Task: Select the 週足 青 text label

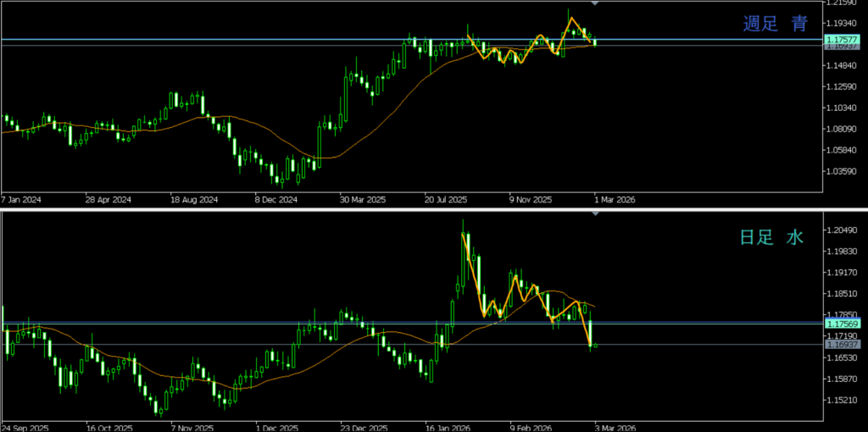Action: tap(775, 25)
